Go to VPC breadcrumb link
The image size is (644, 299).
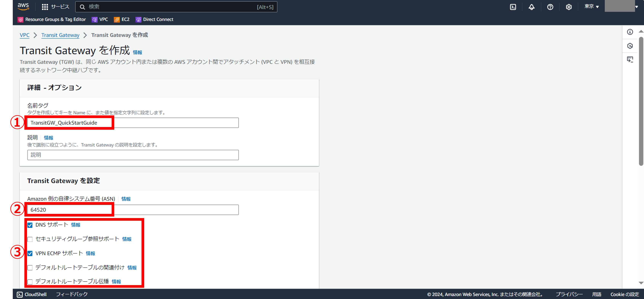point(25,35)
